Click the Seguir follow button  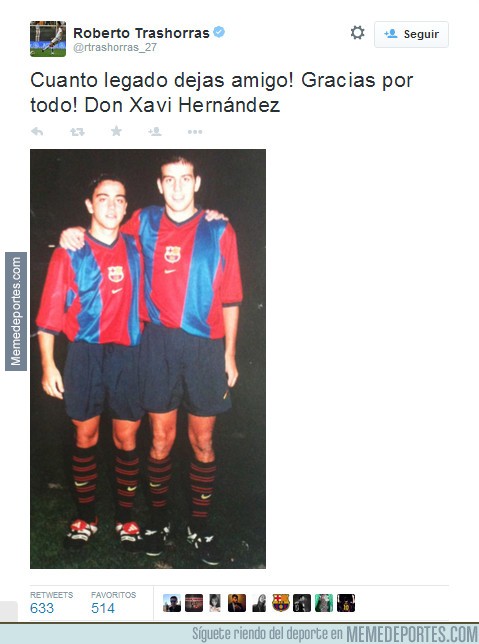(x=411, y=34)
